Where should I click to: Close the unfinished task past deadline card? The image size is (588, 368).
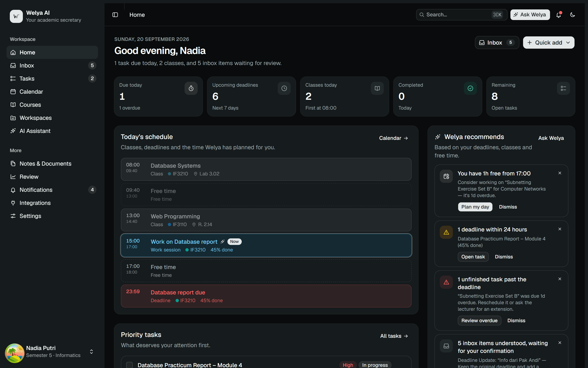tap(560, 279)
